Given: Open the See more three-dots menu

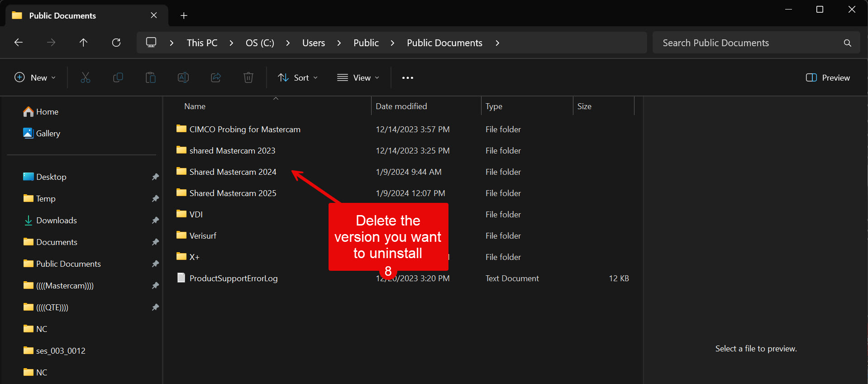Looking at the screenshot, I should [408, 78].
